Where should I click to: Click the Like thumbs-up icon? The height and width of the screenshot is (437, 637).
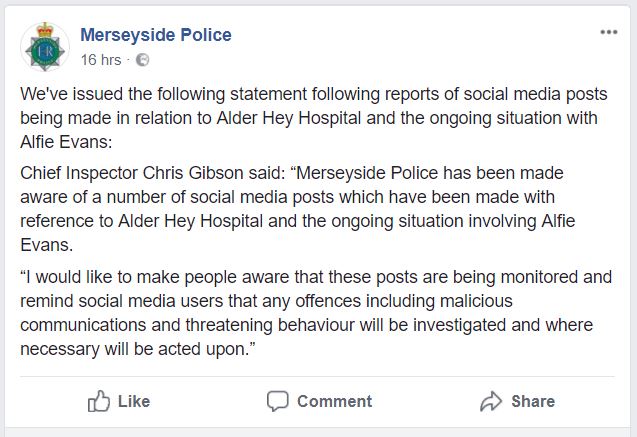click(99, 401)
